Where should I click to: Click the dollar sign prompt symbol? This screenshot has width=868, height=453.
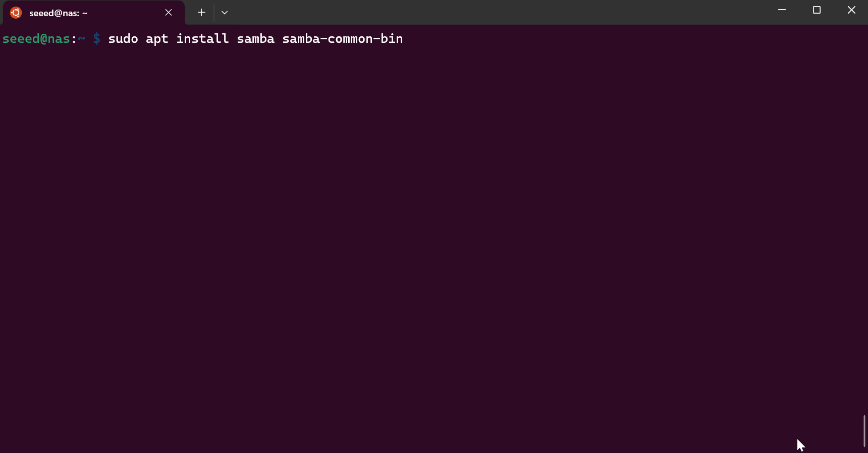coord(97,39)
